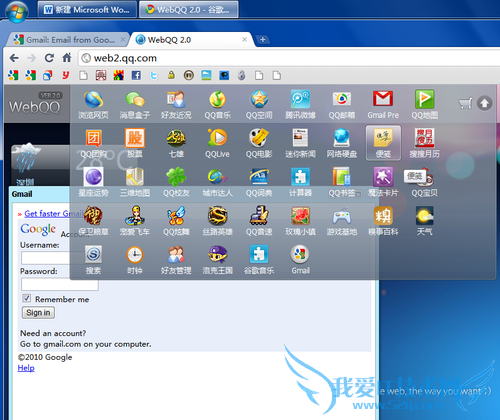Viewport: 500px width, 420px height.
Task: Open a new Chrome tab
Action: [263, 40]
